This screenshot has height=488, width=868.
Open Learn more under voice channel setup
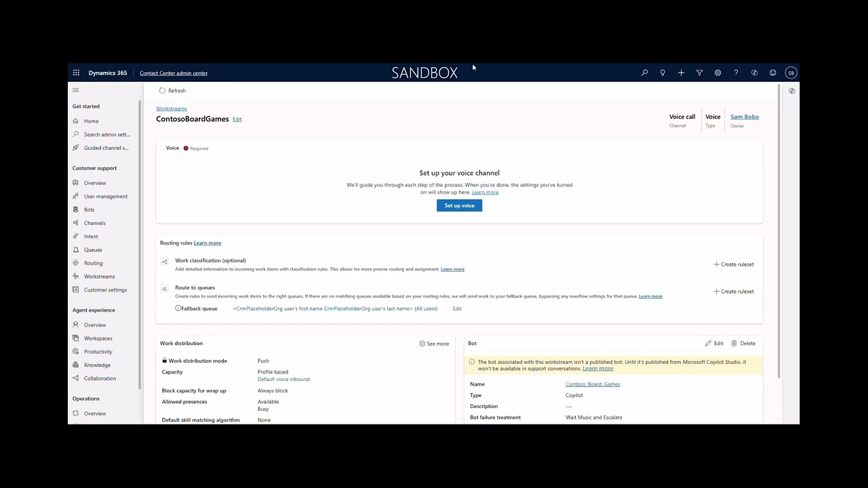[x=485, y=192]
